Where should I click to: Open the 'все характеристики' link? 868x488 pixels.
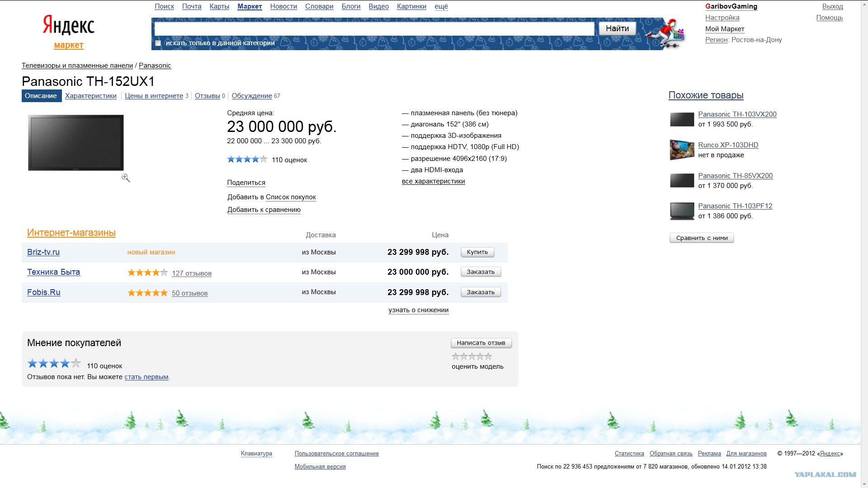[433, 181]
